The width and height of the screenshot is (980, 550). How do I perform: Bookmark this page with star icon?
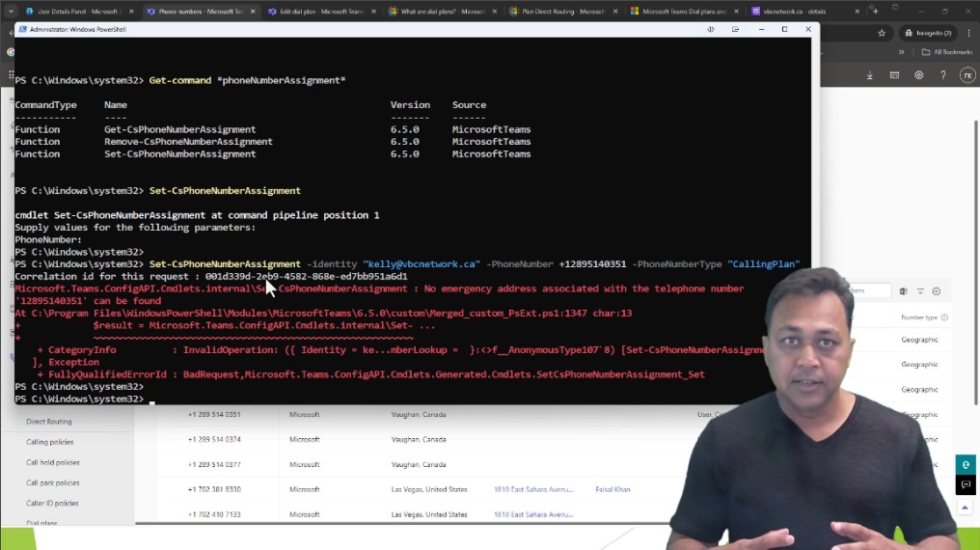coord(882,33)
